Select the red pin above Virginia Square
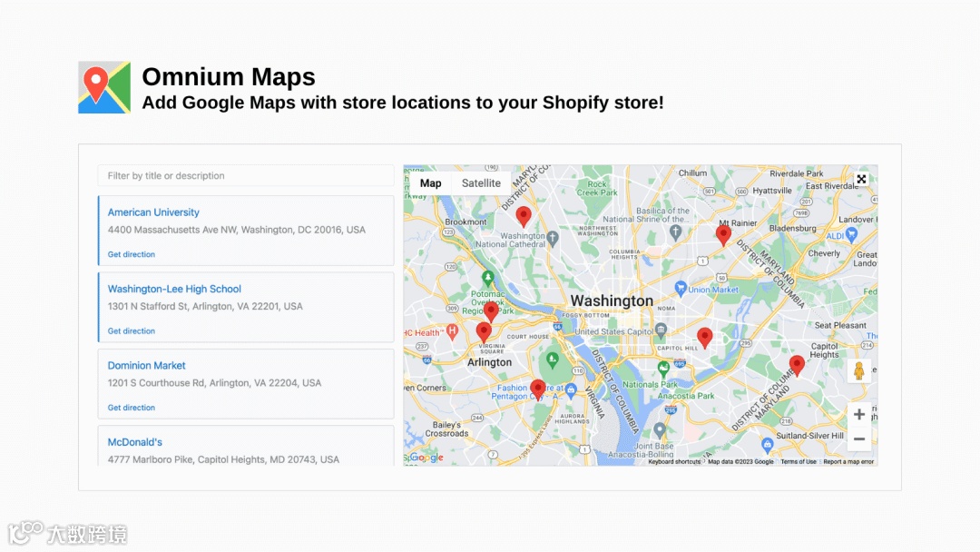Viewport: 980px width, 552px height. (x=484, y=332)
